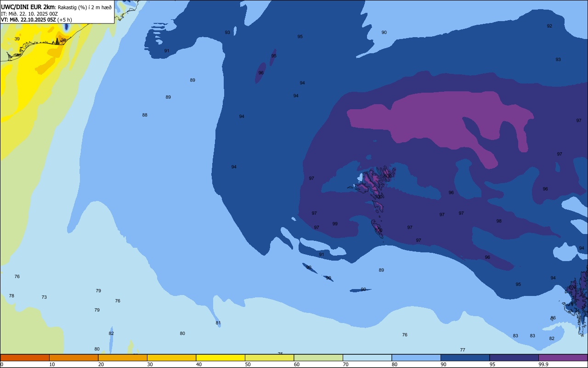The image size is (588, 368).
Task: Click the map value '81'
Action: pos(218,323)
